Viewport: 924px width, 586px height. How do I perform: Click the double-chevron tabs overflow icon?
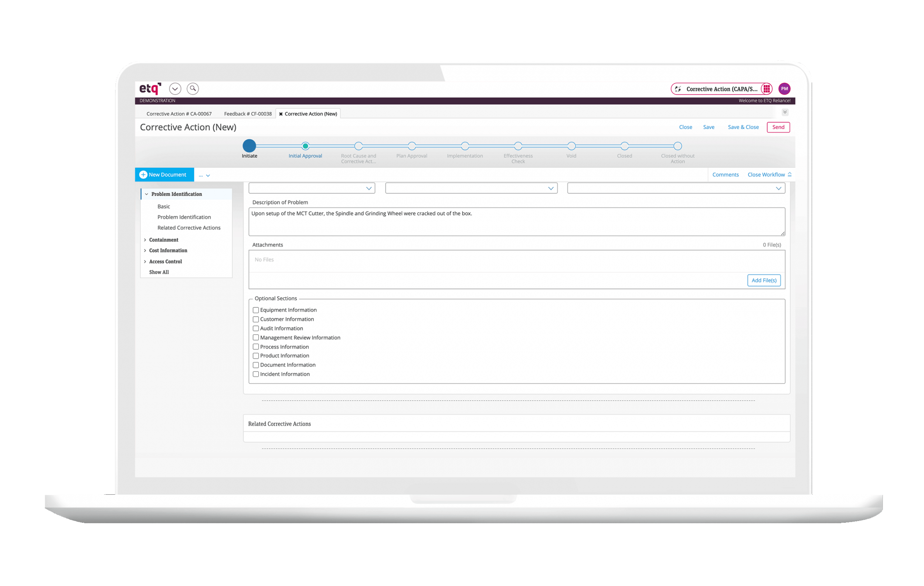(785, 112)
